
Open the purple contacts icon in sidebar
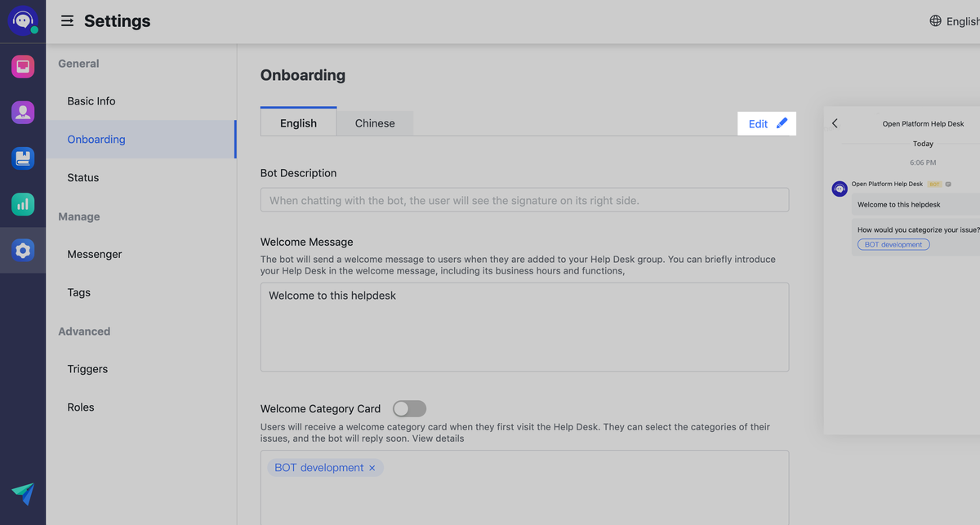pyautogui.click(x=23, y=112)
